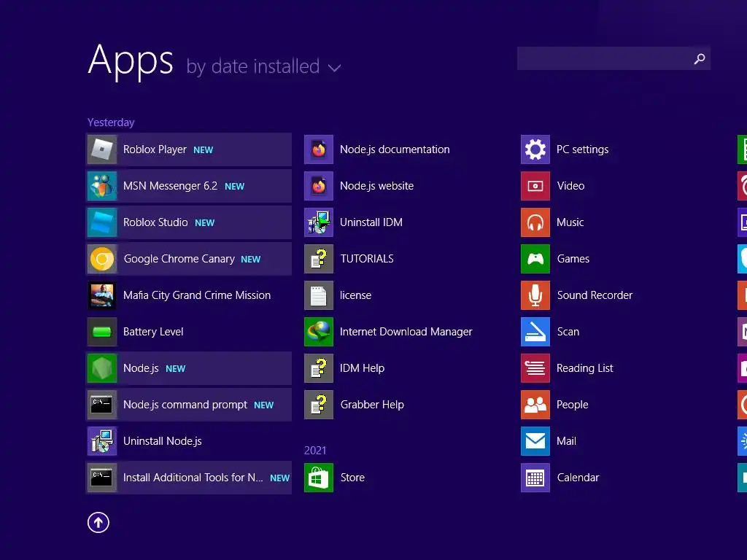This screenshot has height=560, width=747.
Task: Click the 'Battery Level' label text
Action: point(153,332)
